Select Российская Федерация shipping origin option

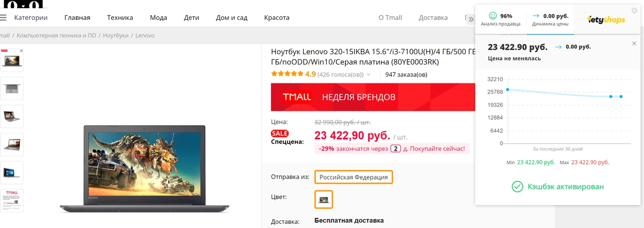tap(354, 177)
